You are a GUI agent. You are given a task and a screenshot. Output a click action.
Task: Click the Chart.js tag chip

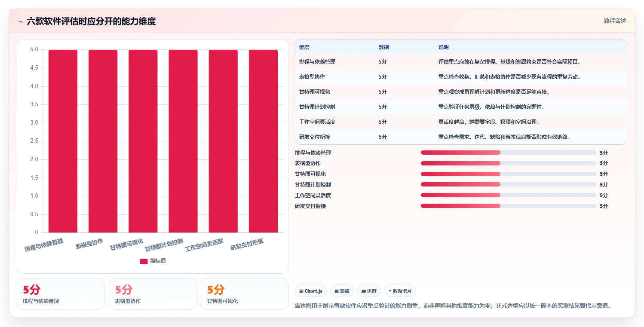(x=311, y=291)
